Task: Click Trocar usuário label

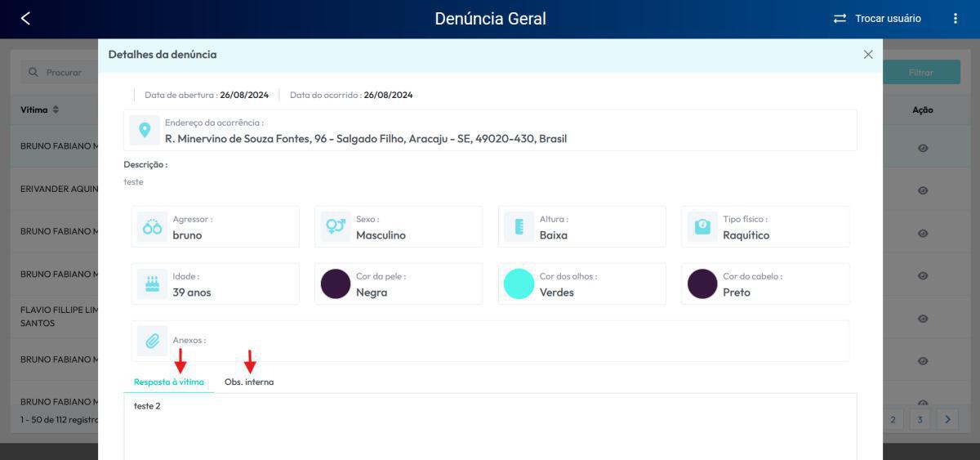Action: click(x=888, y=18)
